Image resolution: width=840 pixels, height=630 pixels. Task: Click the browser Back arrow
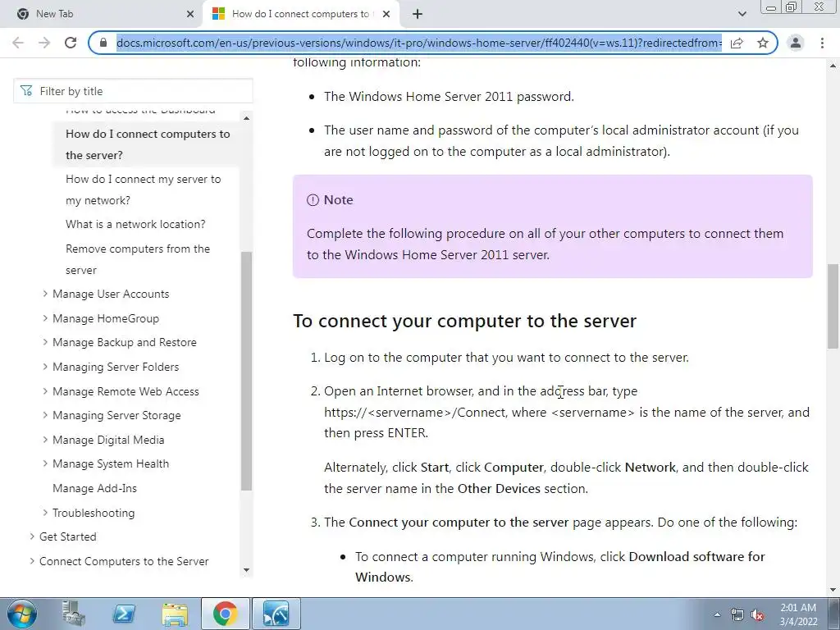pyautogui.click(x=18, y=43)
